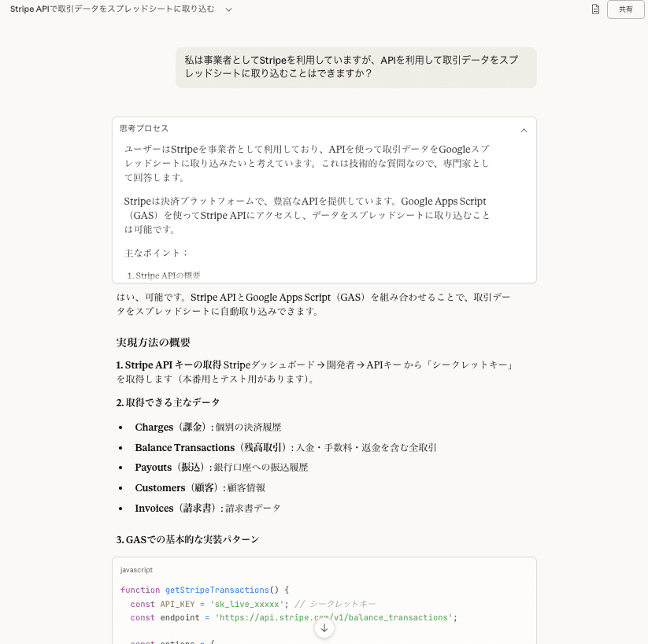Click the code 'getStripeTransactions' function name

tap(217, 590)
